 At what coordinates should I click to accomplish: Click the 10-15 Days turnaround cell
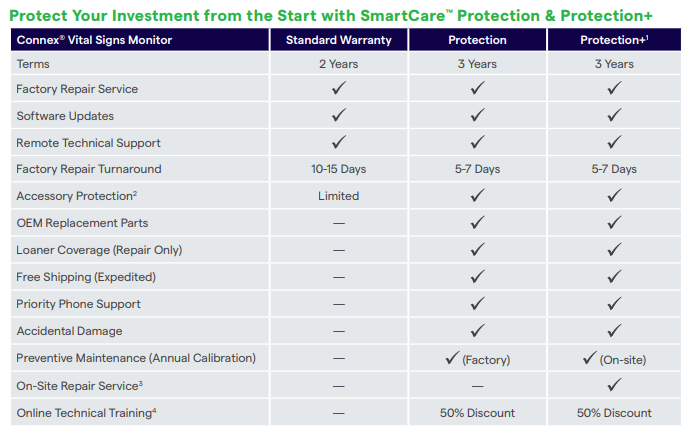coord(339,169)
